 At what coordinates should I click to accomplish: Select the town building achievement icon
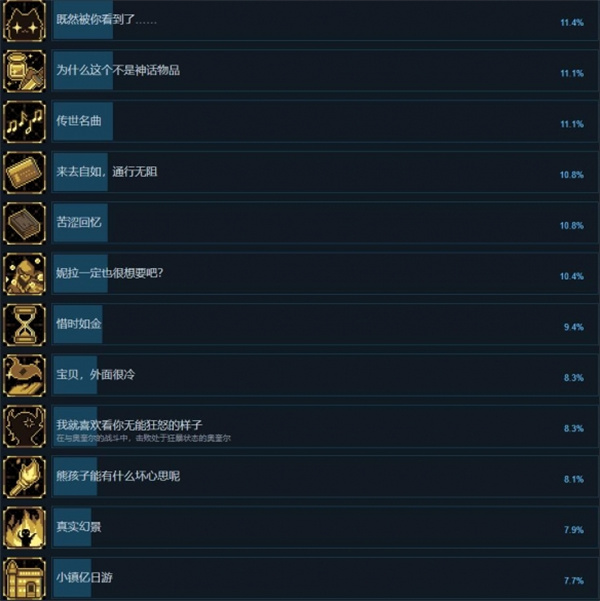[24, 579]
